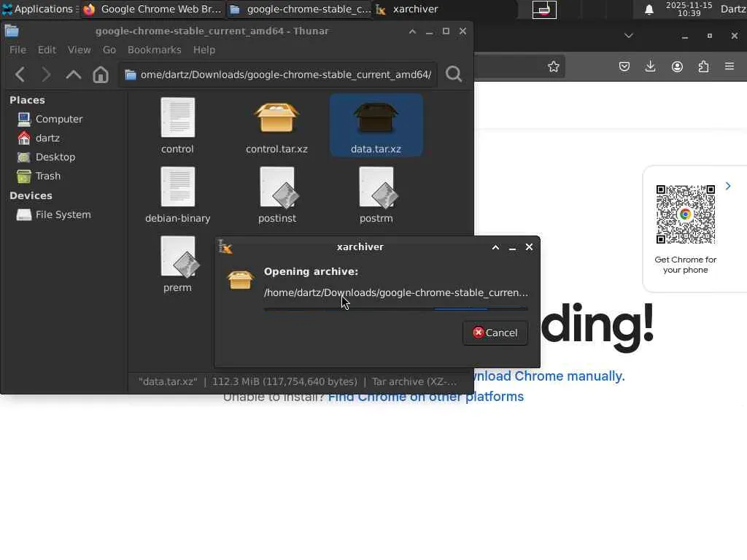Open Thunar search magnifier
This screenshot has width=747, height=560.
coord(454,74)
